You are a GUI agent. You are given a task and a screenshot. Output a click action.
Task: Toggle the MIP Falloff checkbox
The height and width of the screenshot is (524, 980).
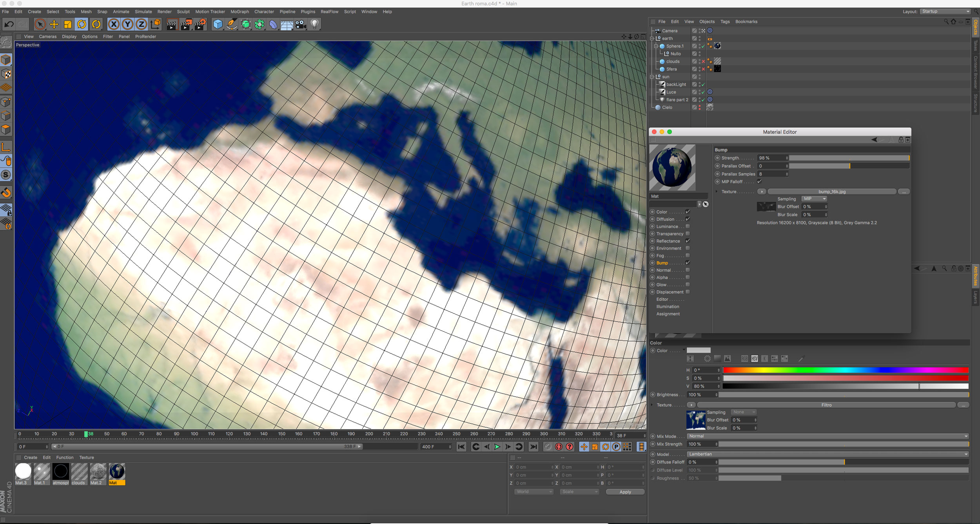[x=759, y=181]
